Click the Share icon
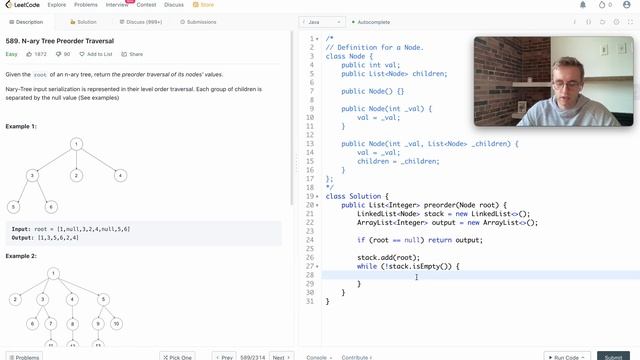 124,54
